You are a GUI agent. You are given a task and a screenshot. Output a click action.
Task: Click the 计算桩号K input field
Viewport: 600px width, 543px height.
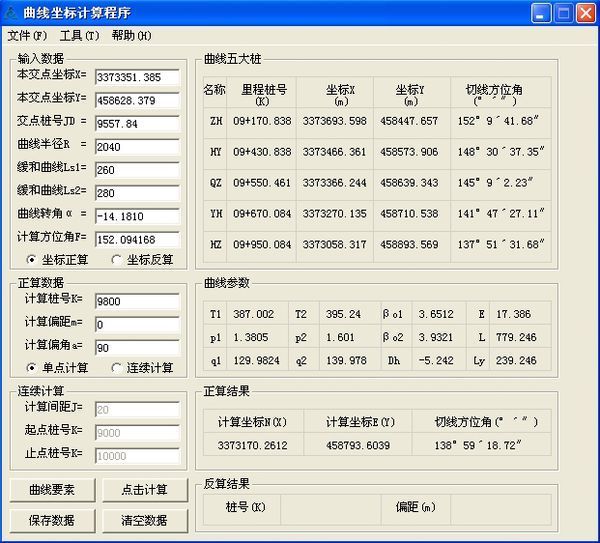(x=137, y=302)
